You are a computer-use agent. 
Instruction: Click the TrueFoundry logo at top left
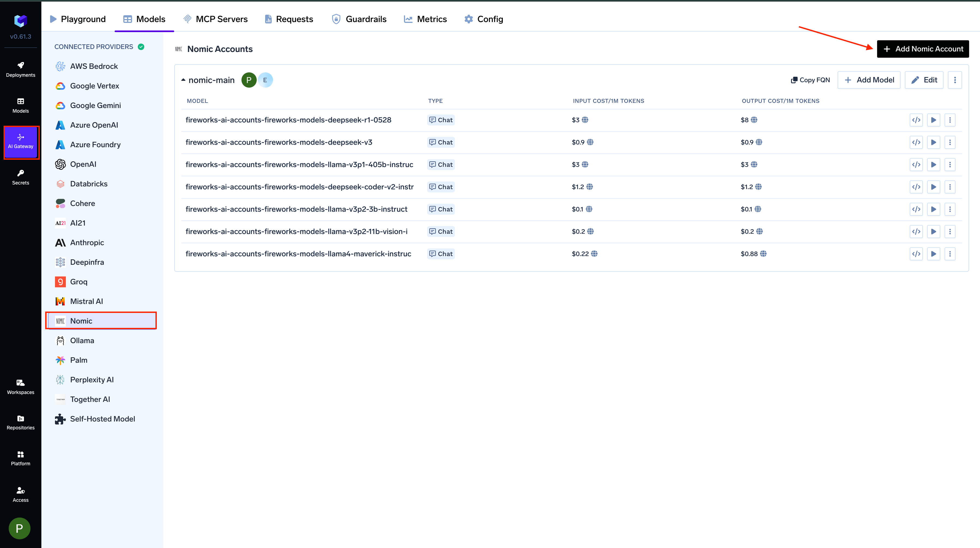coord(20,20)
